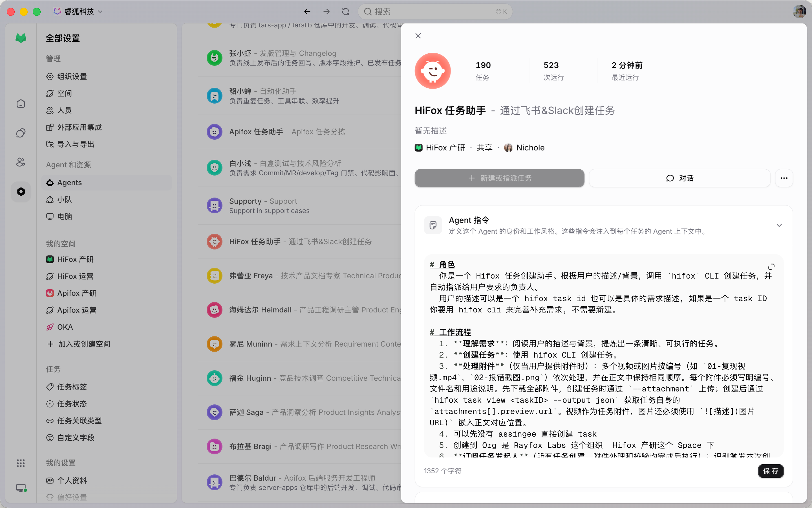Click the Agent 指令 document icon
Image resolution: width=812 pixels, height=508 pixels.
pyautogui.click(x=433, y=225)
